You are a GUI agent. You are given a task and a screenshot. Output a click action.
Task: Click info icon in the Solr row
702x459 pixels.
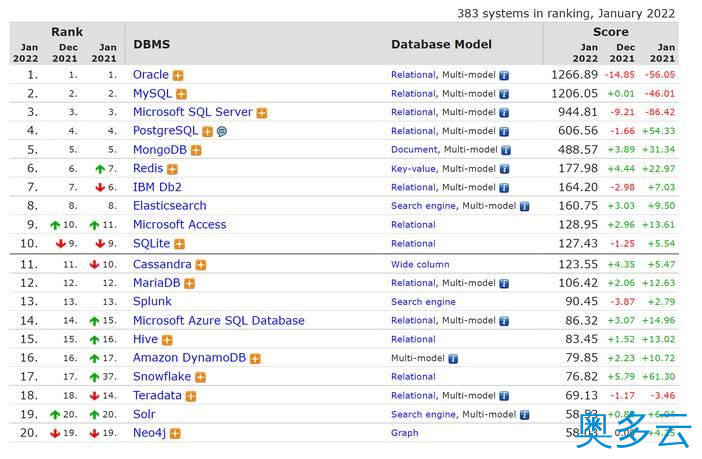pos(524,415)
